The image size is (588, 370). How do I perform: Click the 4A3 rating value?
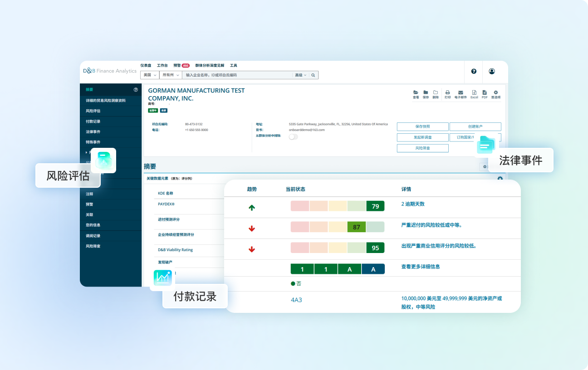coord(296,300)
